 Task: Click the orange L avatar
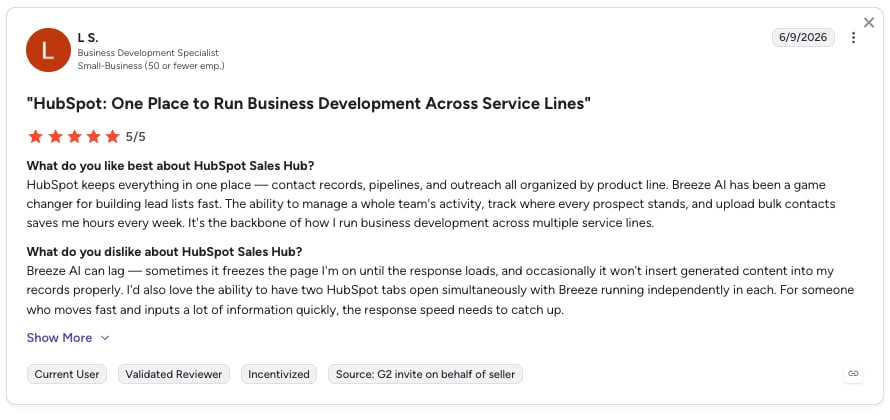(48, 50)
